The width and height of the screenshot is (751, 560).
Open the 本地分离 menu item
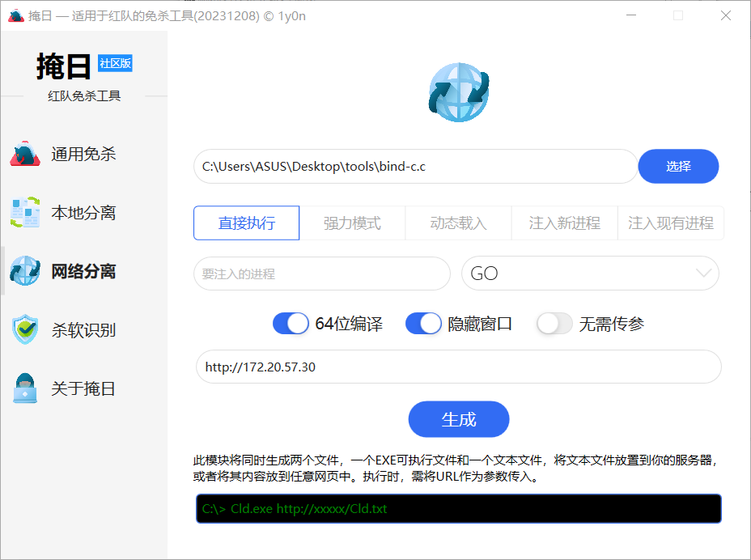click(x=84, y=212)
